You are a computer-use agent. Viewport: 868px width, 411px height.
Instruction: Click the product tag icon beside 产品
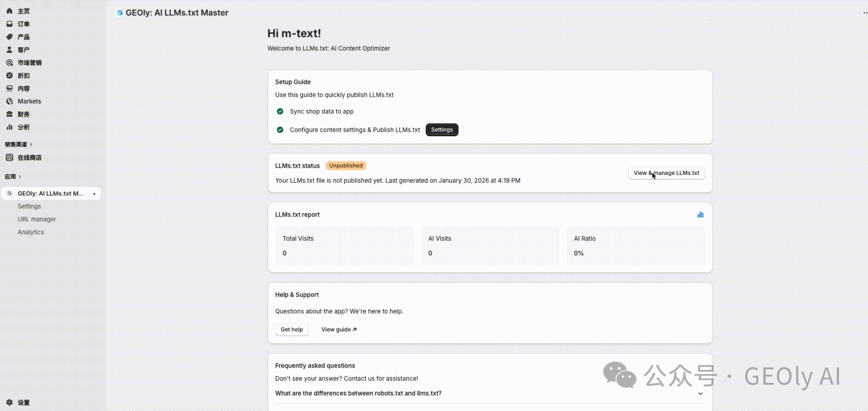[9, 37]
